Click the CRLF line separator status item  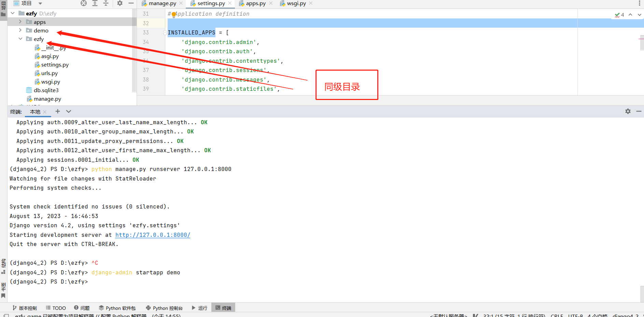tap(557, 315)
